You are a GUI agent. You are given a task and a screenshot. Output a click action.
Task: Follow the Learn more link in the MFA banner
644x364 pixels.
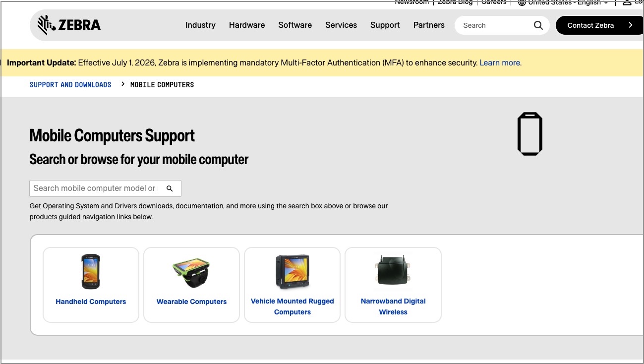[x=500, y=63]
